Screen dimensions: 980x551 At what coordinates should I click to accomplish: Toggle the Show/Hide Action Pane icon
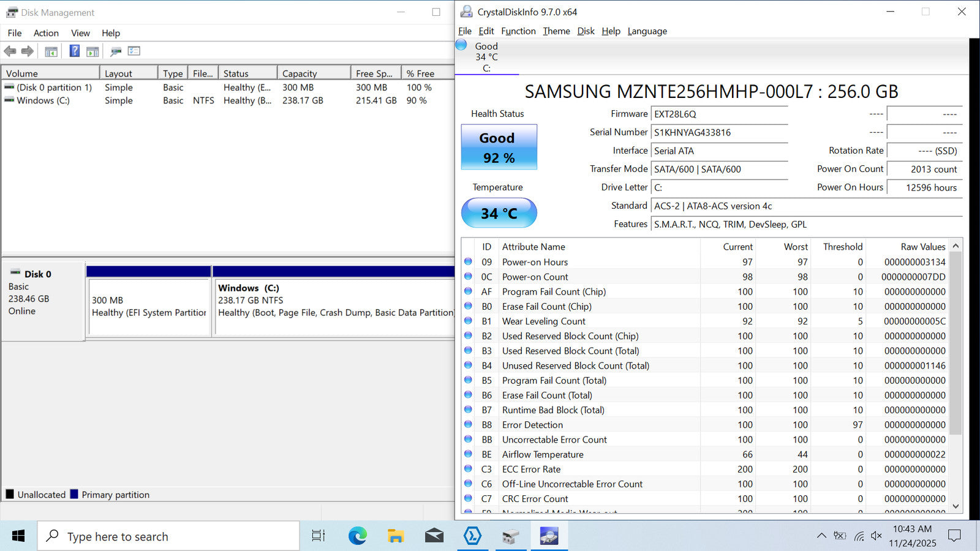[92, 51]
